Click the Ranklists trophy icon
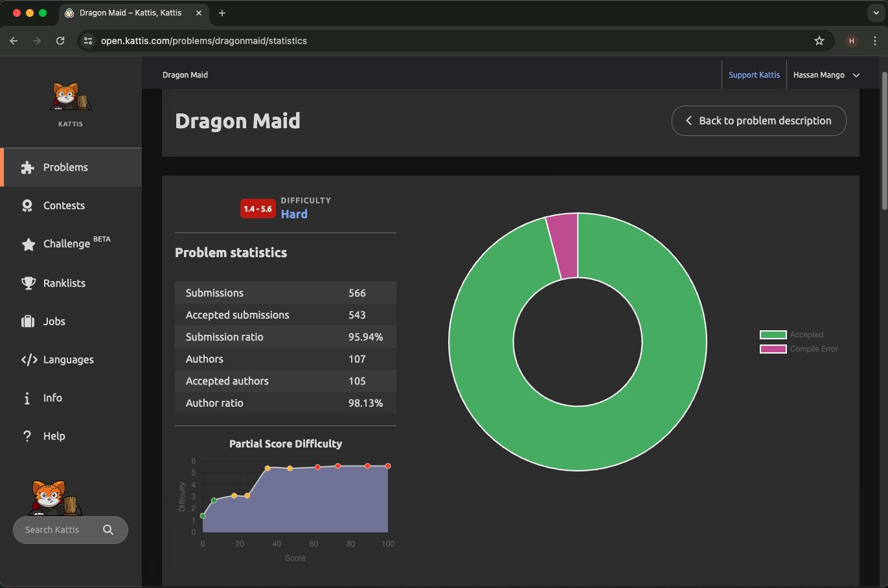This screenshot has width=888, height=588. tap(28, 283)
